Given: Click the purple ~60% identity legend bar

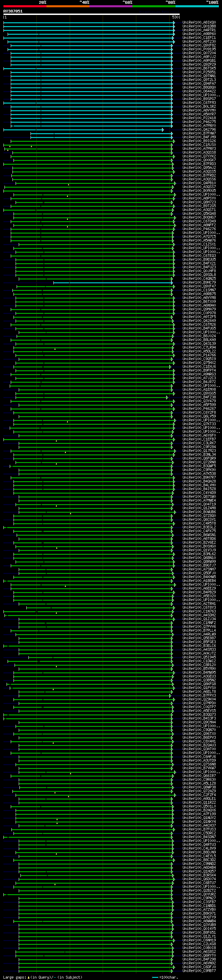Looking at the screenshot, I should (111, 6).
